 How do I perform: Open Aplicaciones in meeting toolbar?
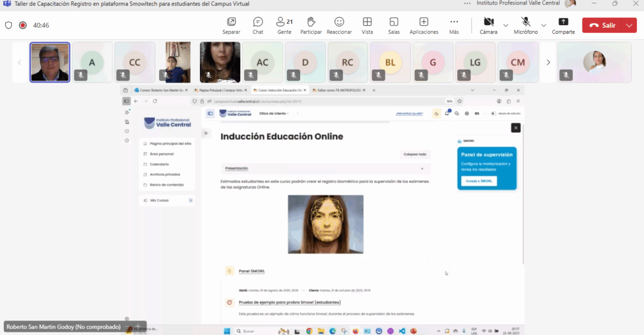pyautogui.click(x=424, y=25)
